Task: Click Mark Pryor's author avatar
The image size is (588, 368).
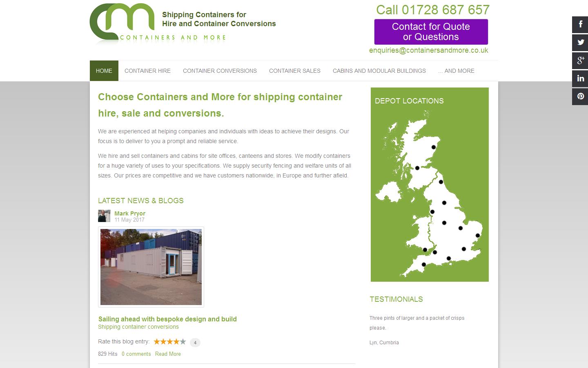Action: point(104,216)
